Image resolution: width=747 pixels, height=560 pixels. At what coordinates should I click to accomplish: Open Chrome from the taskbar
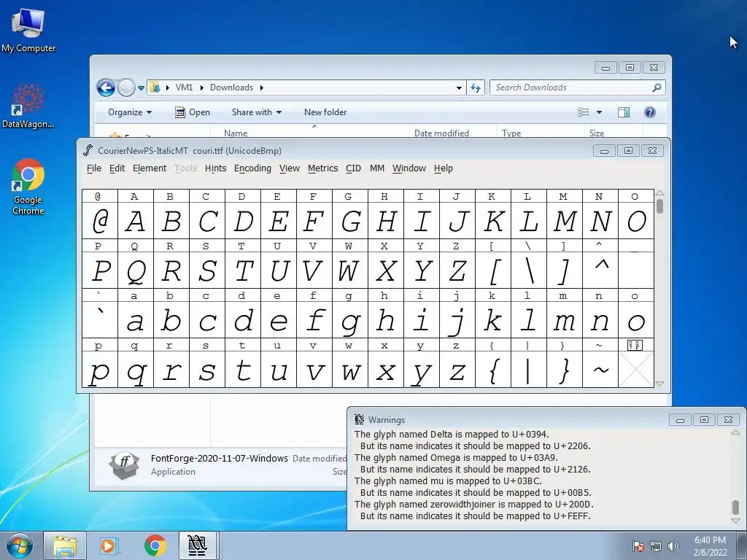[155, 545]
